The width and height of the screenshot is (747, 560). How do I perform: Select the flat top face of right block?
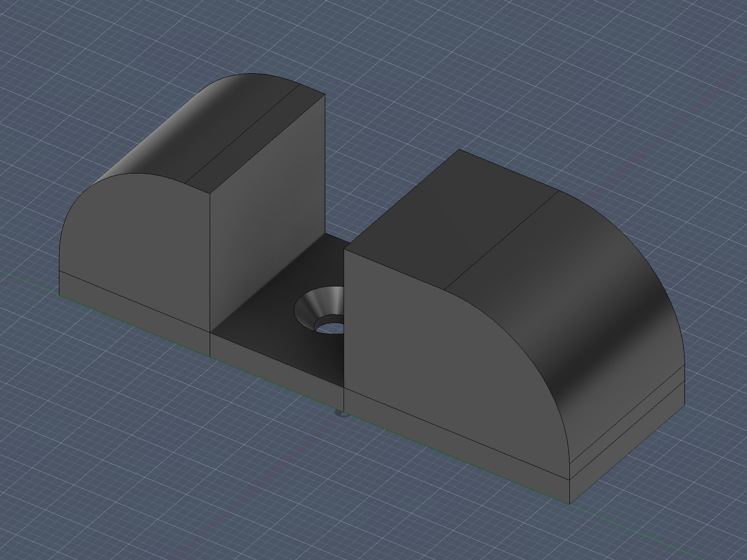pyautogui.click(x=451, y=219)
